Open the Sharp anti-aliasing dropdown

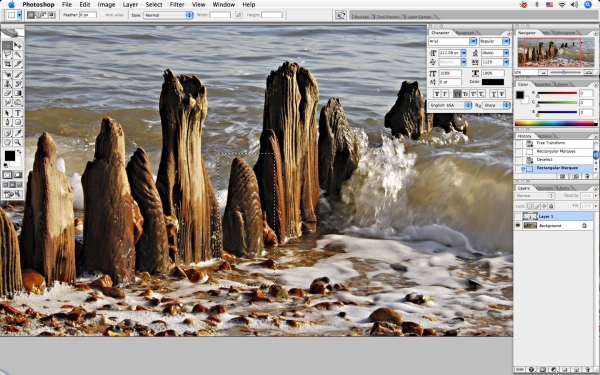tap(496, 105)
